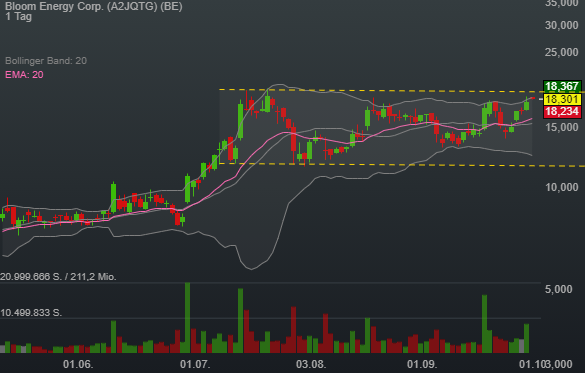Select the 'EMA: 20' legend label
The width and height of the screenshot is (585, 373).
[x=24, y=75]
